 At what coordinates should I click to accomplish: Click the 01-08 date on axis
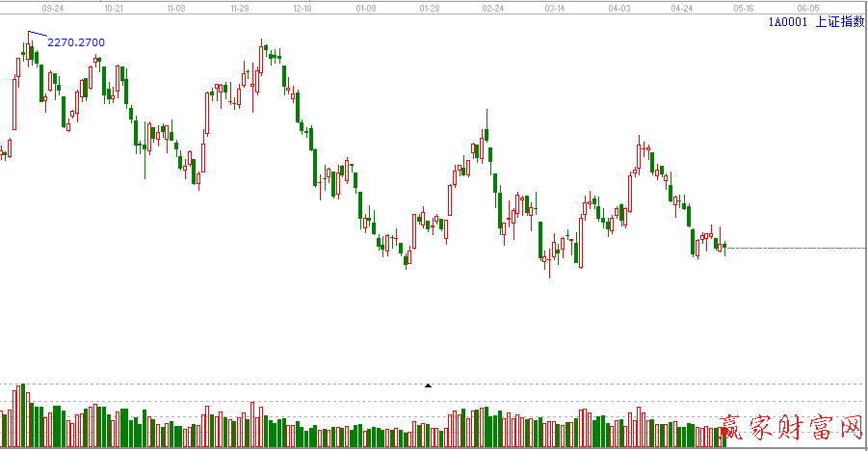366,7
